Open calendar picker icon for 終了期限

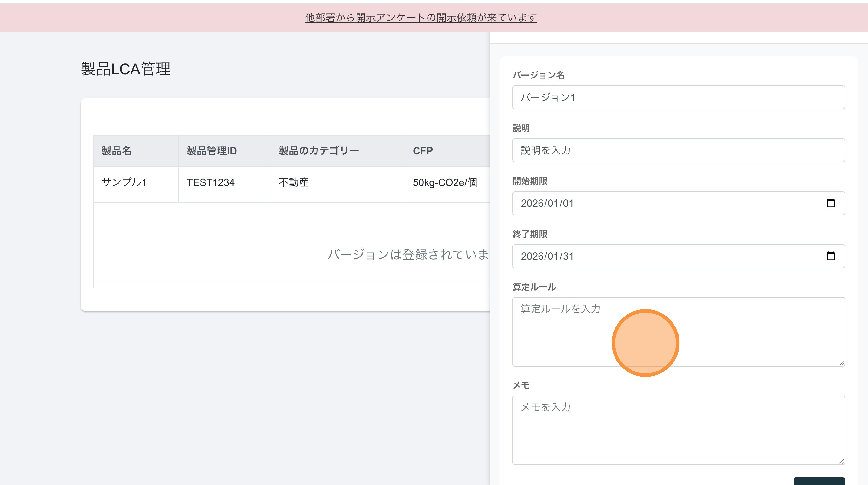pos(830,256)
